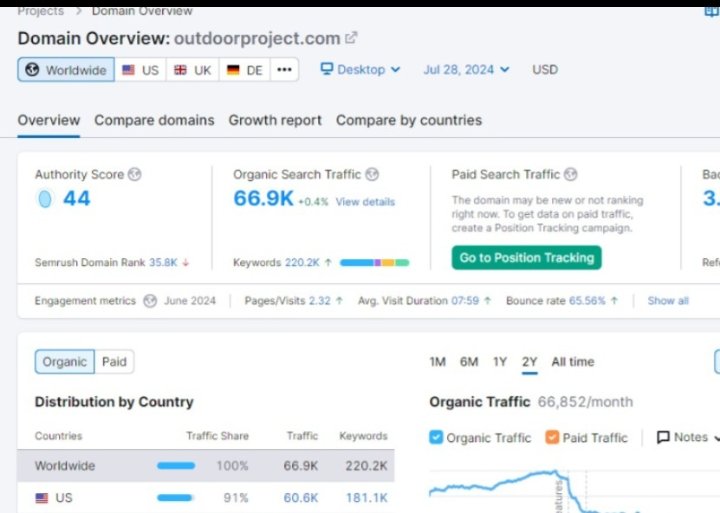Toggle Organic Traffic checkbox in chart legend

436,437
